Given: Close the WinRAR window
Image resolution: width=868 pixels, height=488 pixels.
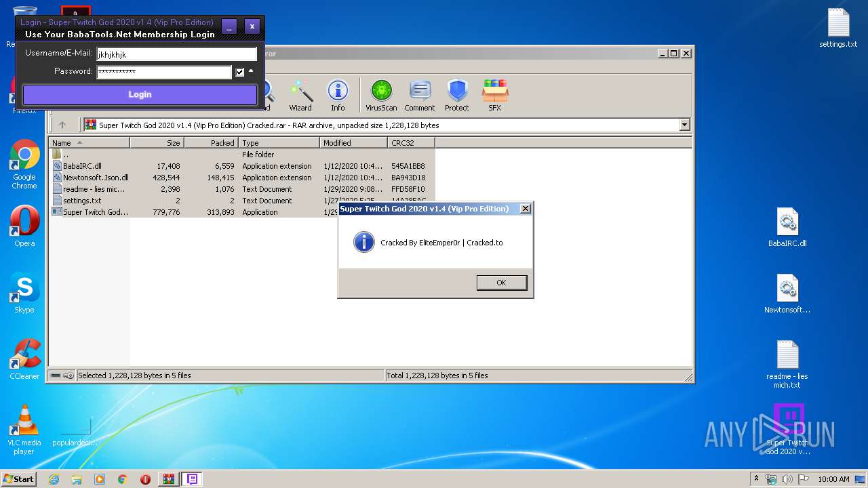Looking at the screenshot, I should pos(686,54).
